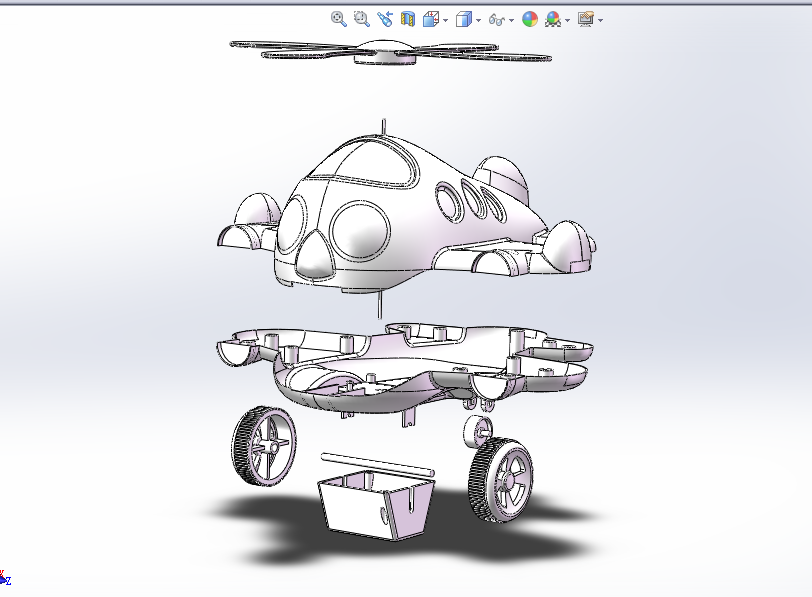Expand the Apply Scene dropdown arrow
This screenshot has height=597, width=812.
click(x=568, y=20)
